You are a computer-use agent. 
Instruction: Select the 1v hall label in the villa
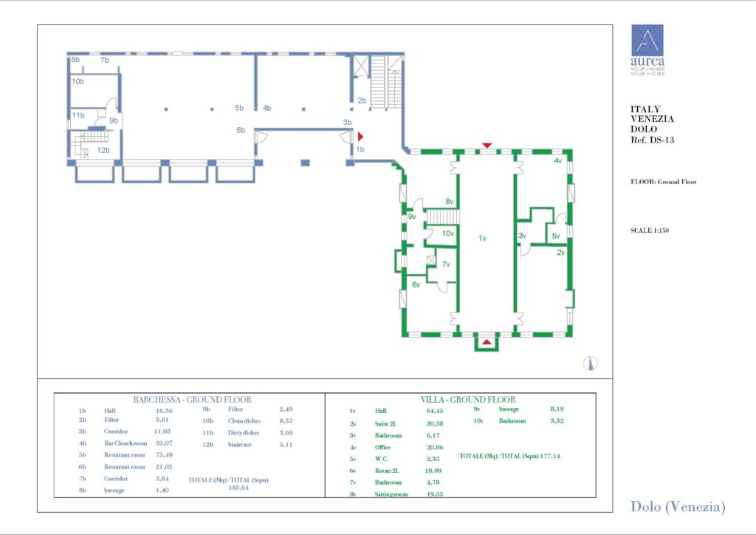(482, 238)
